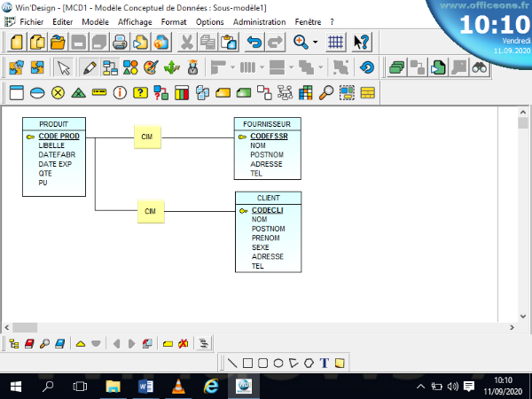Click the yellow question mark icon
This screenshot has height=399, width=532.
pos(139,92)
